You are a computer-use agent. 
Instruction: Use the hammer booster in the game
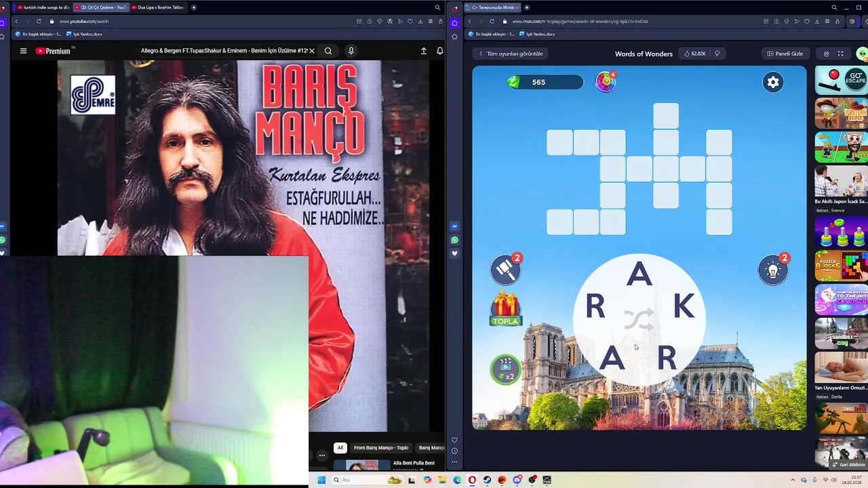(x=505, y=270)
